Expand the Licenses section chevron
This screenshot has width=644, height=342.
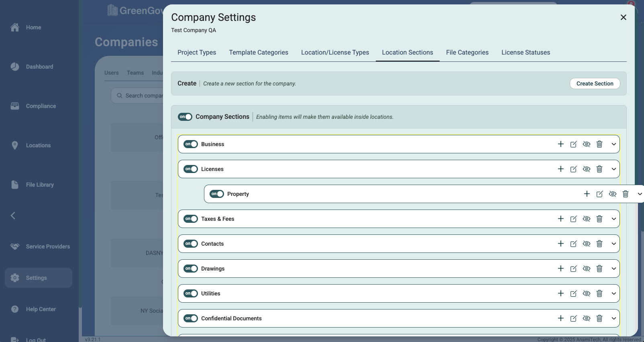click(614, 169)
